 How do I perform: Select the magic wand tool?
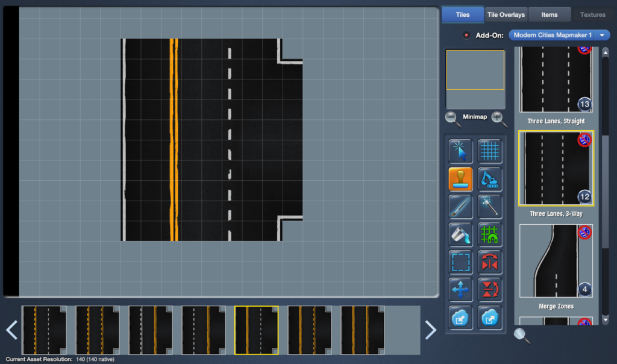490,207
